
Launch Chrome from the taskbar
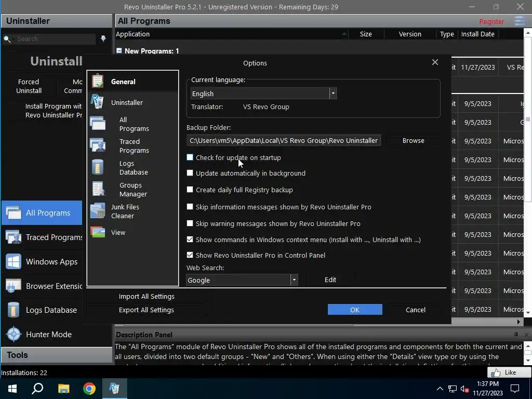pos(89,389)
